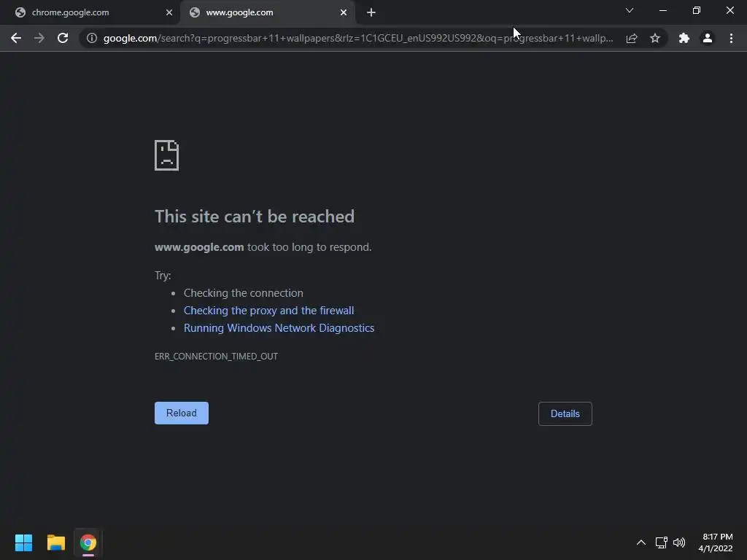The width and height of the screenshot is (747, 560).
Task: Click the 'Checking the connection' suggestion text
Action: click(x=244, y=293)
